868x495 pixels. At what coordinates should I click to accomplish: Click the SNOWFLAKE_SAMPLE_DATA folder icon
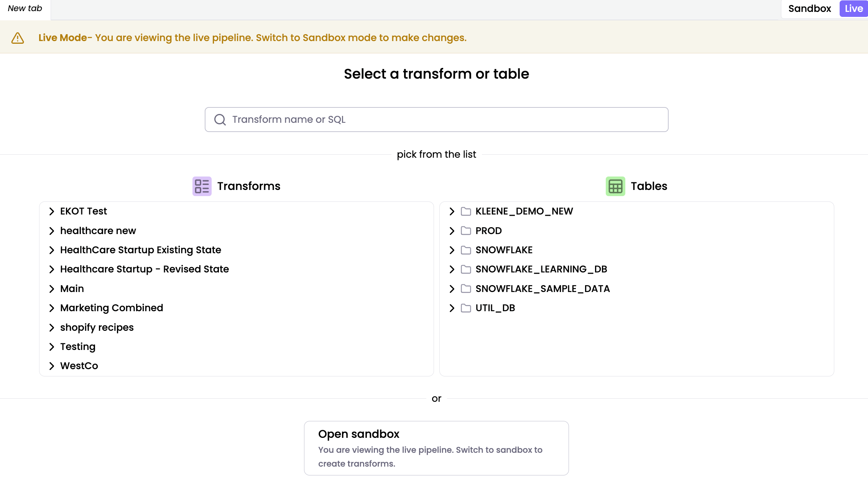pyautogui.click(x=466, y=289)
